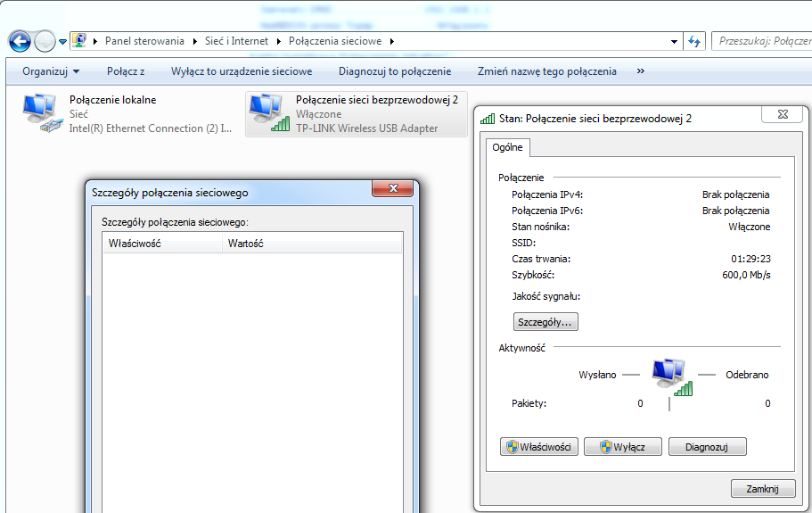
Task: Click Diagnozuj to połączenie in toolbar
Action: pos(394,71)
